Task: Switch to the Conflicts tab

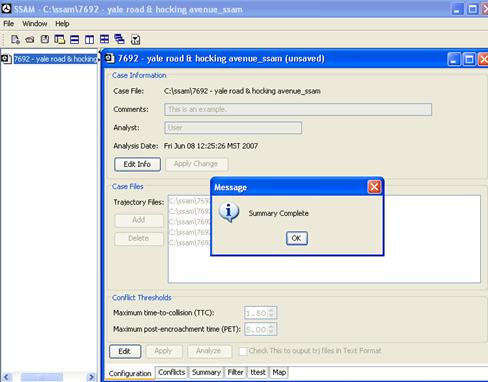Action: pyautogui.click(x=172, y=372)
